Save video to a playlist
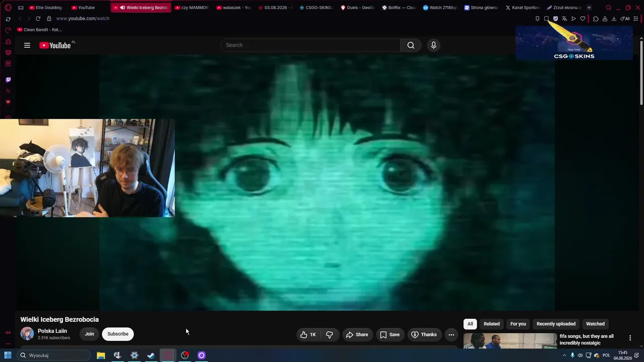Screen dimensions: 644x362 tap(390, 335)
